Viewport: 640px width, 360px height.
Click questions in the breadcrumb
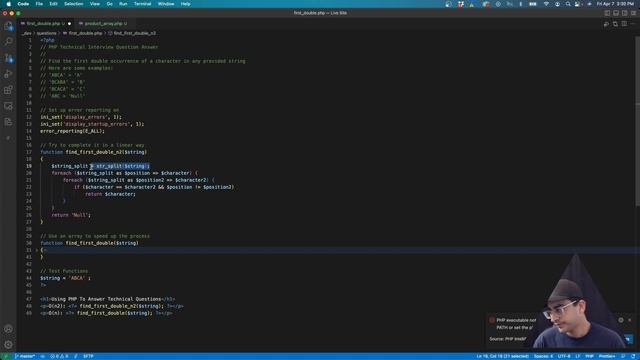(47, 33)
